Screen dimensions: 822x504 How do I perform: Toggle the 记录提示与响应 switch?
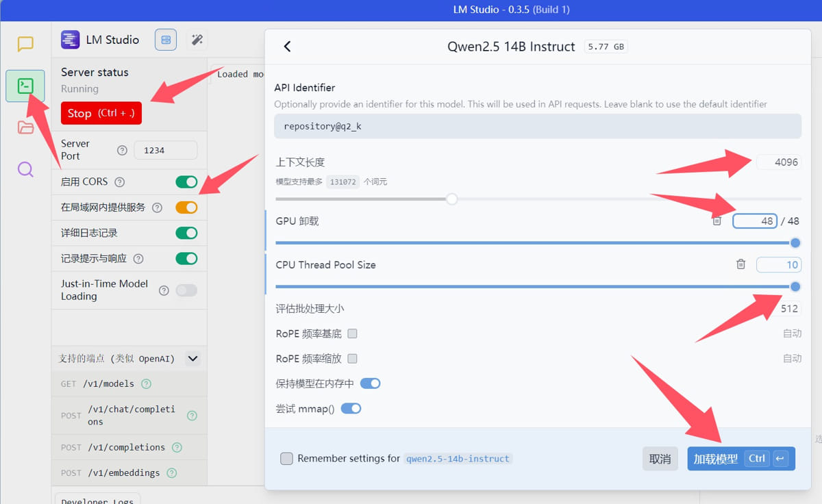pos(186,259)
